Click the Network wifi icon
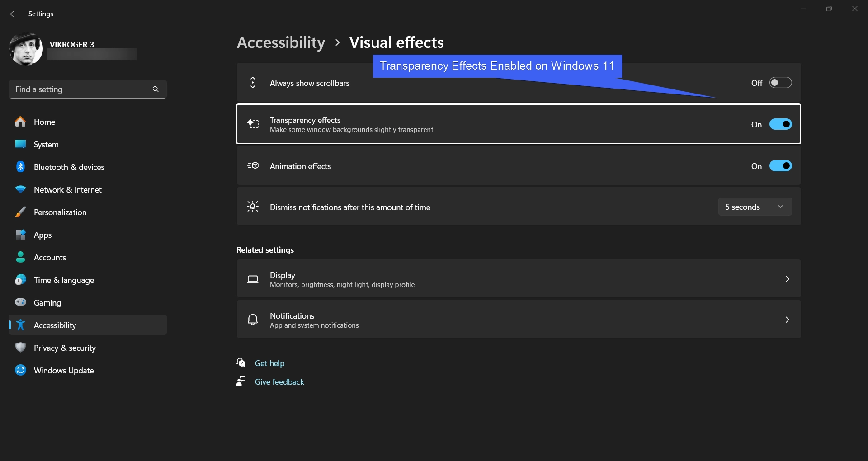The width and height of the screenshot is (868, 461). 20,189
